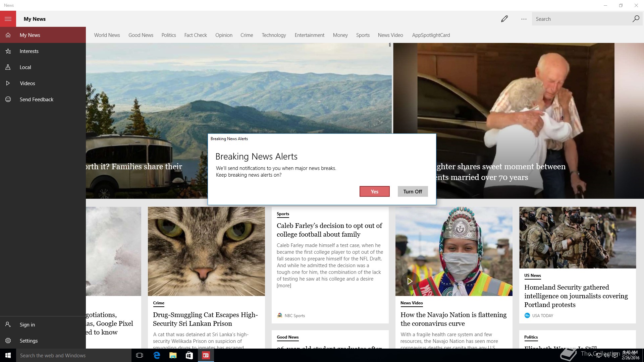
Task: Open the pencil edit interests icon
Action: point(504,19)
